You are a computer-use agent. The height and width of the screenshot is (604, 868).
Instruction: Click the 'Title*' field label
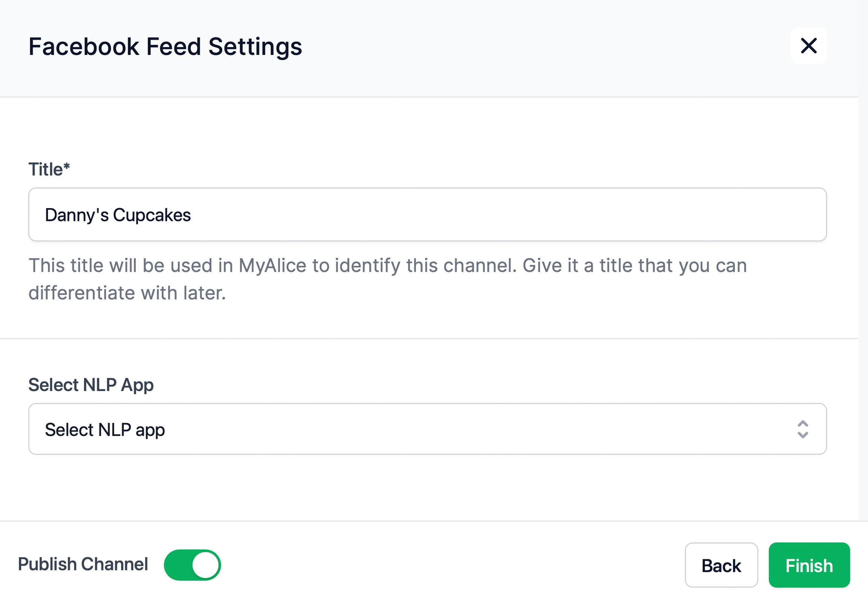tap(49, 169)
